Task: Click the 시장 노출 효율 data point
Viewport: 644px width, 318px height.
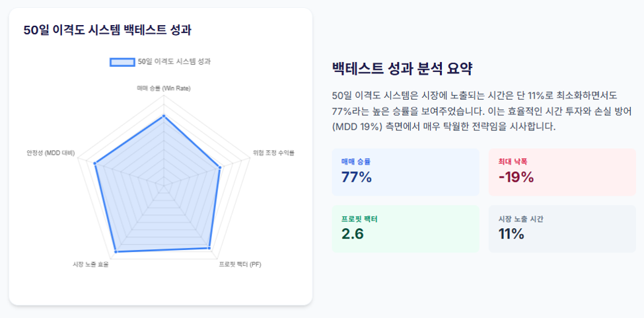Action: tap(116, 251)
